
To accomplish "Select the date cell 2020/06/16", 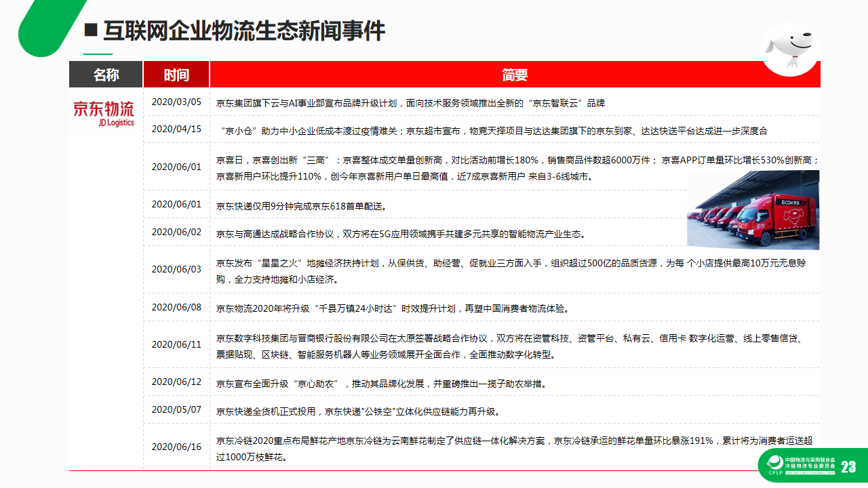I will coord(176,447).
